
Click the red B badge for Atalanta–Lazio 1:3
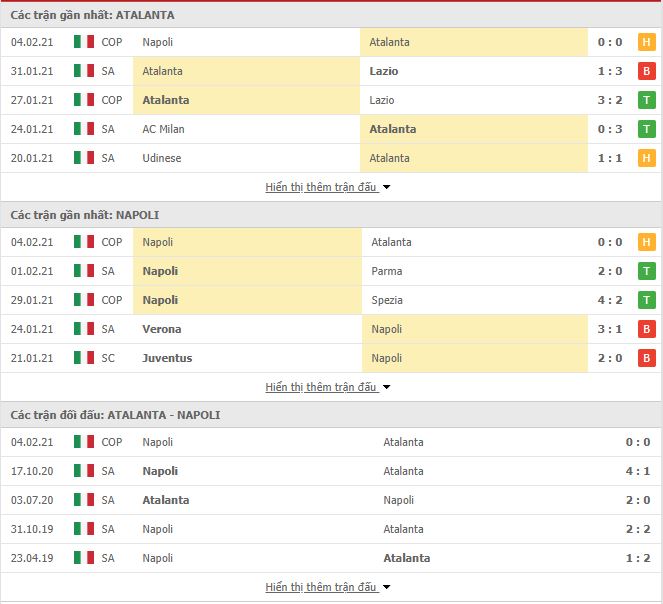646,71
